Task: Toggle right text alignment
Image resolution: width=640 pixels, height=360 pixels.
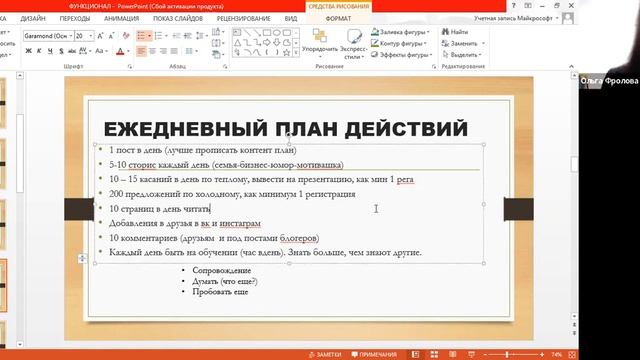Action: 163,51
